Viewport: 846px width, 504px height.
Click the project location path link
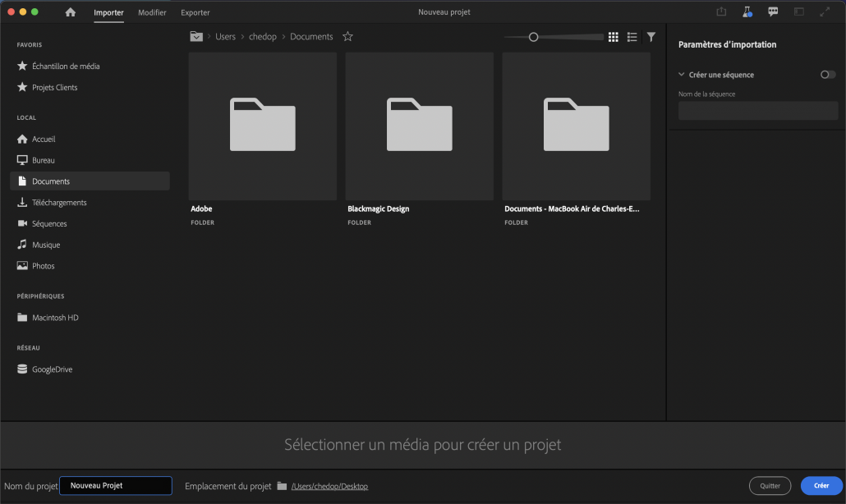point(329,487)
